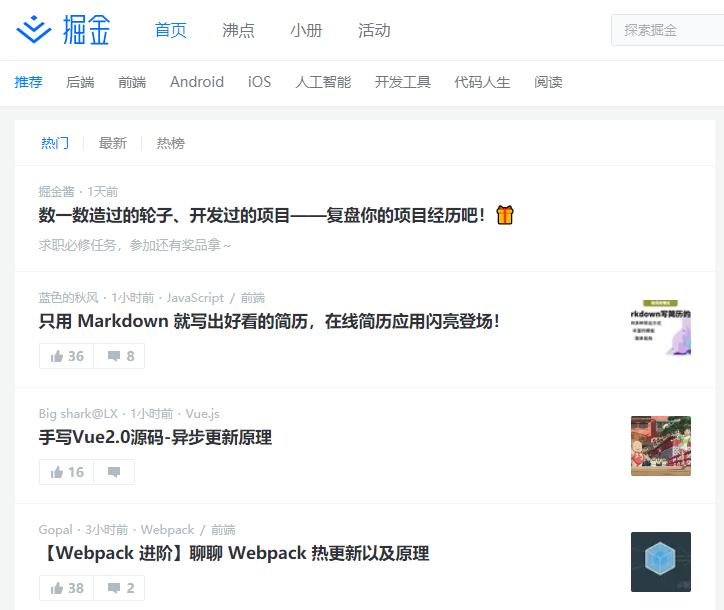Open the 活动 navigation tab
The height and width of the screenshot is (610, 724).
374,30
